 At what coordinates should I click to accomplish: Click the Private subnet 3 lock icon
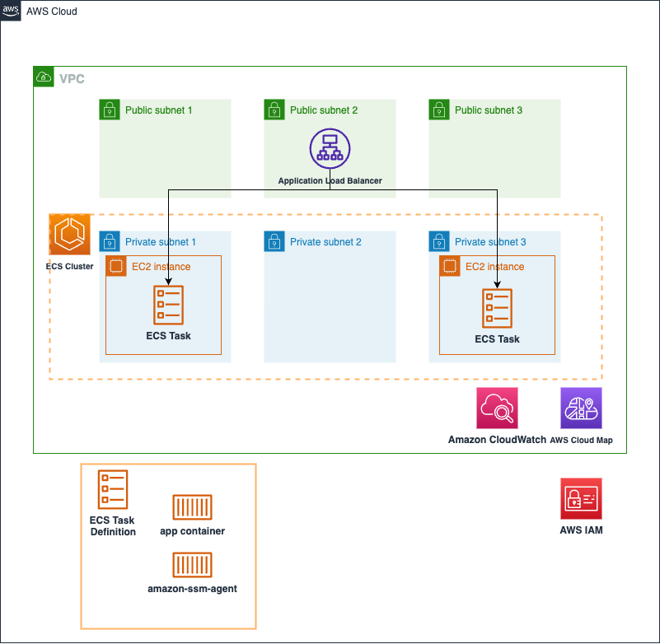click(439, 241)
